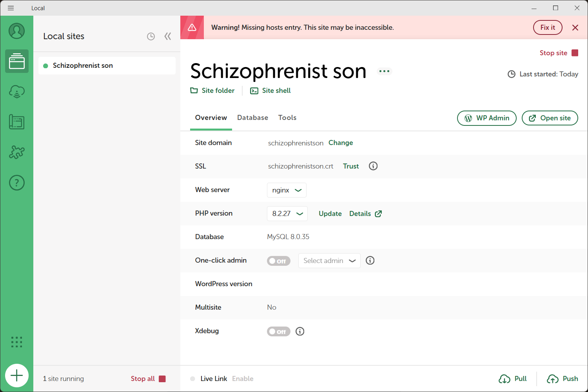Open WP Admin
Screen dimensions: 588x392
(487, 118)
